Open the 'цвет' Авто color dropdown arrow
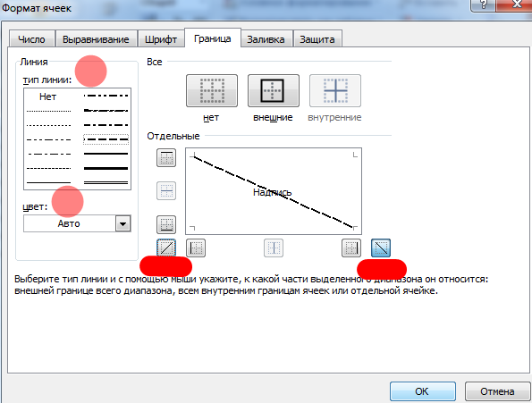The image size is (532, 403). (123, 223)
